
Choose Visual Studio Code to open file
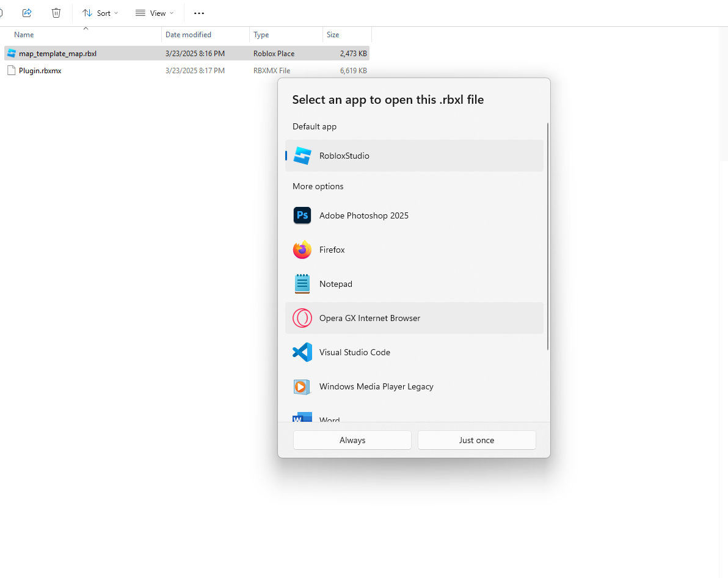coord(414,353)
